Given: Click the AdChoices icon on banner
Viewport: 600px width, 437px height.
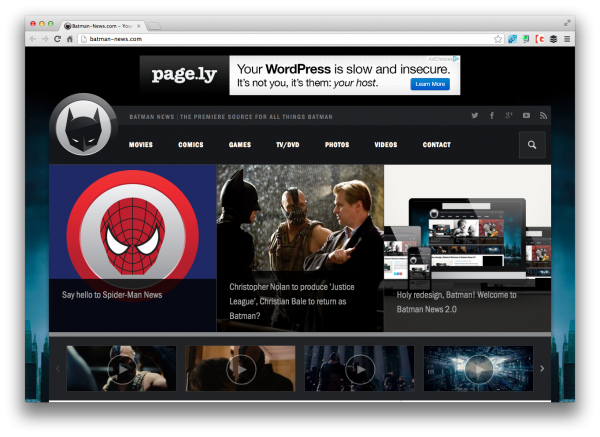Looking at the screenshot, I should 455,59.
